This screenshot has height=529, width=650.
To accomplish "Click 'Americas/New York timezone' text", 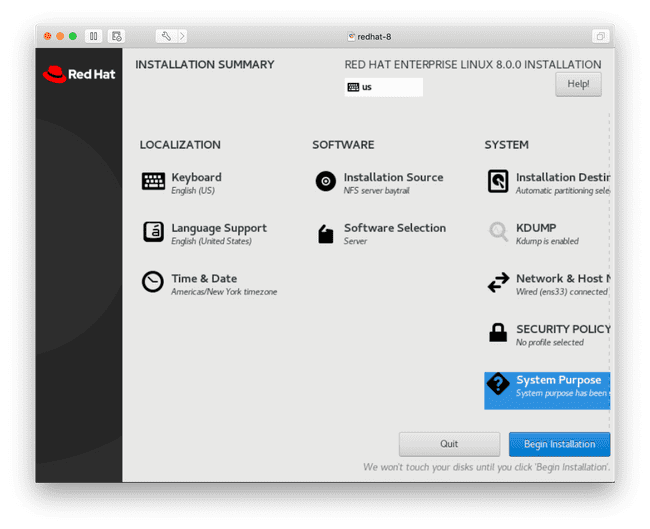I will 224,292.
